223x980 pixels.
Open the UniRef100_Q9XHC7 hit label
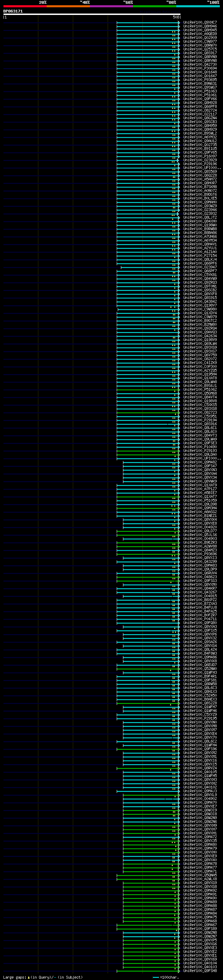200,23
